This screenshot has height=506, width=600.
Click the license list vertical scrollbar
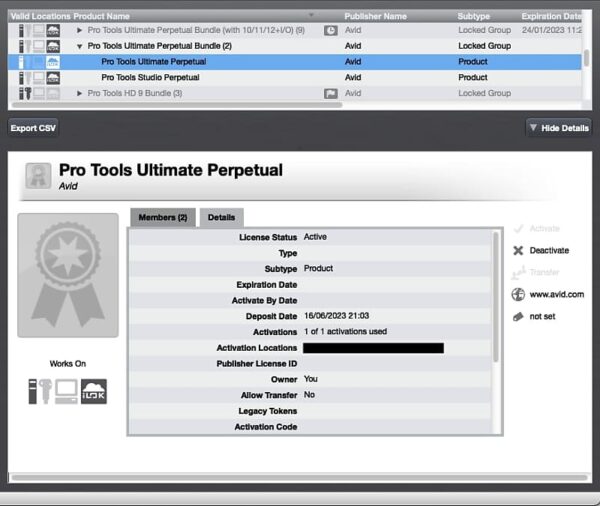(x=586, y=58)
